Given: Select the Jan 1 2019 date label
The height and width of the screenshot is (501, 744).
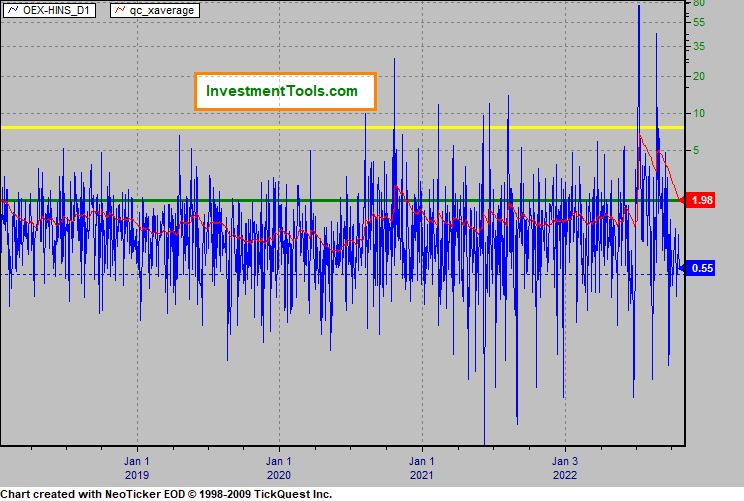Looking at the screenshot, I should pos(137,468).
